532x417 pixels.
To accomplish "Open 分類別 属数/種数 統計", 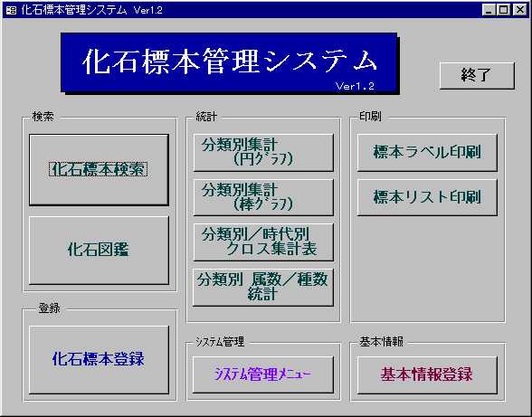I will 263,287.
